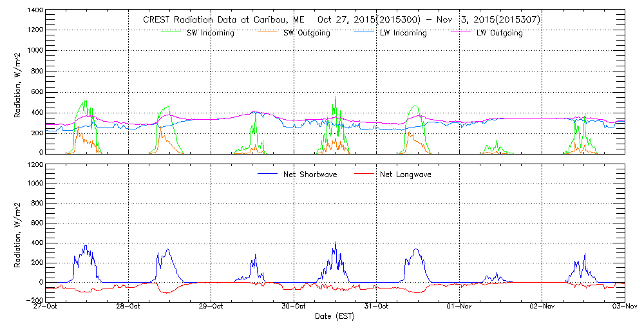Click the blue line swatch beside Net Shortwave
644x322 pixels.
[268, 174]
